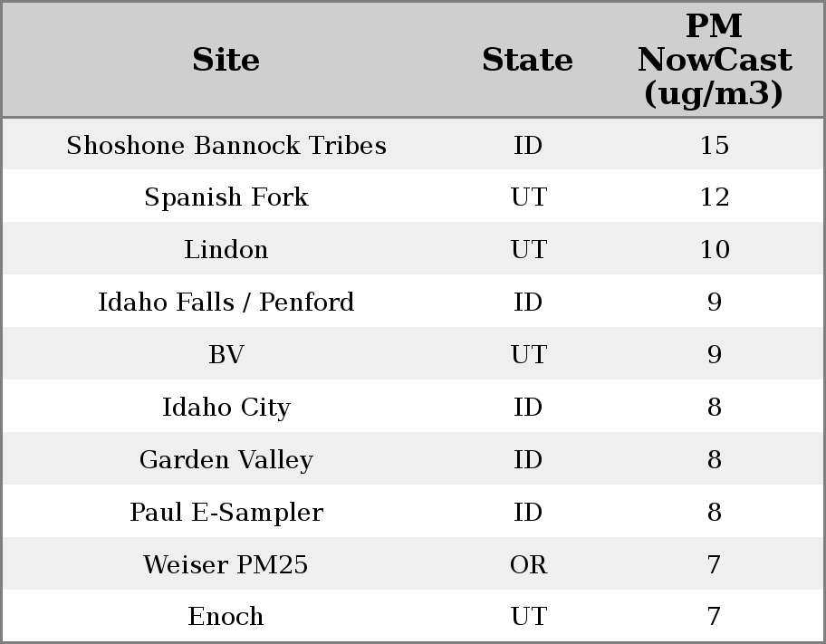Select the Enoch site cell
The image size is (826, 644).
tap(226, 617)
